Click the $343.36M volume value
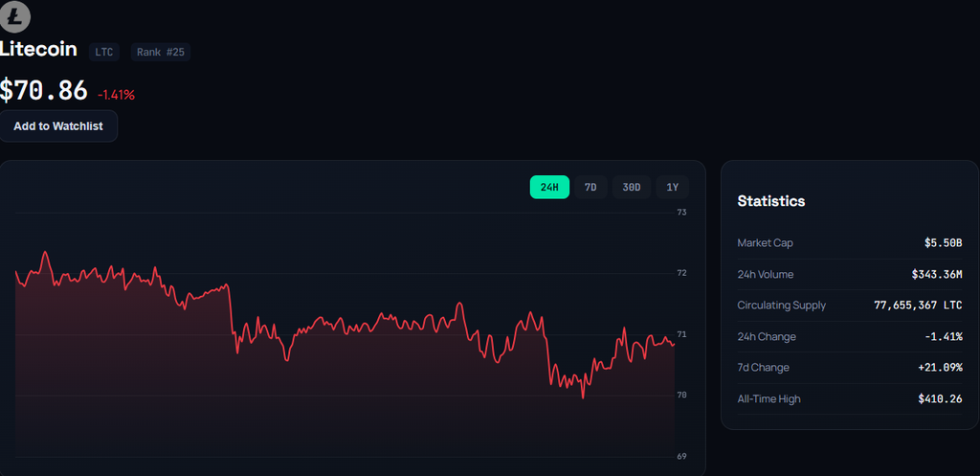This screenshot has height=476, width=980. [937, 274]
